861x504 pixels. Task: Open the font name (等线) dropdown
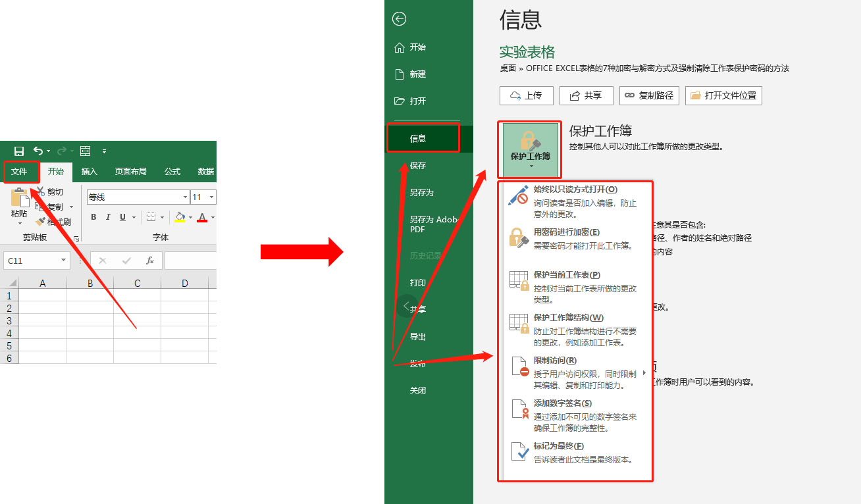pos(185,197)
